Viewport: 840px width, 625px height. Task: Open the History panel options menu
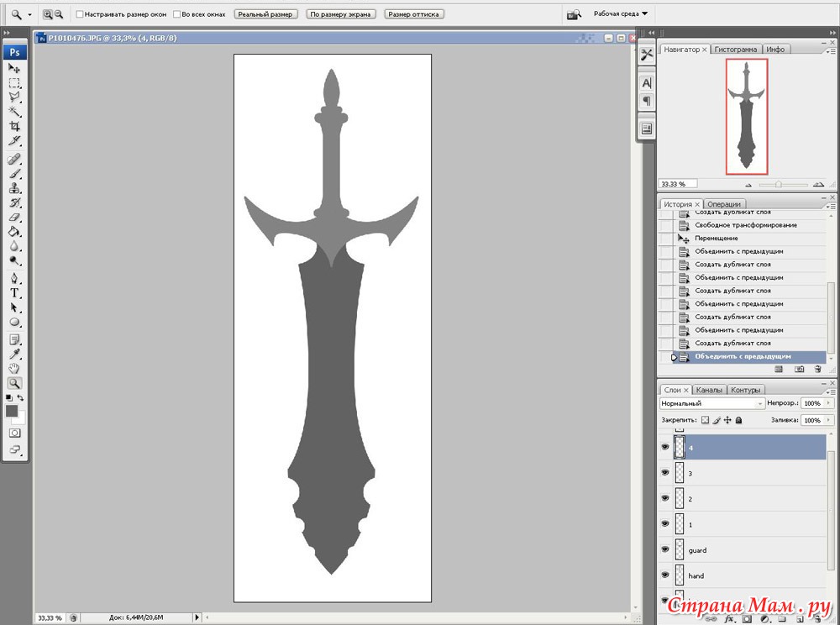(x=831, y=206)
